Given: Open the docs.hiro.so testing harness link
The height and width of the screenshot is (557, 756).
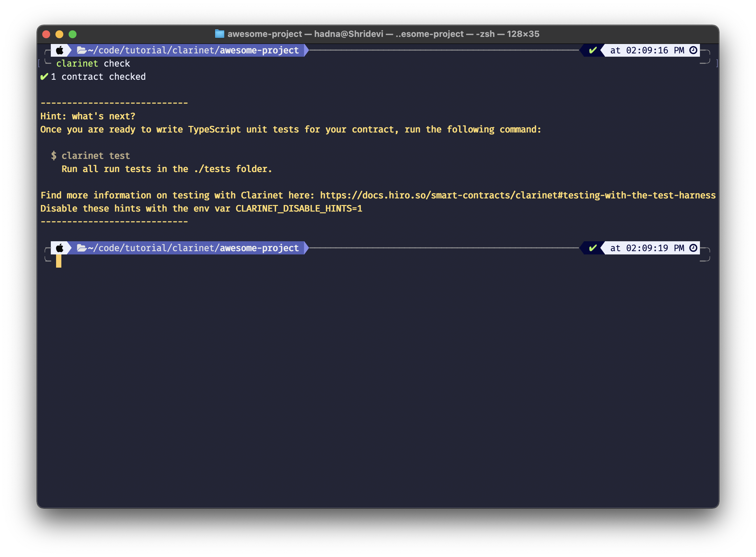Looking at the screenshot, I should (518, 195).
